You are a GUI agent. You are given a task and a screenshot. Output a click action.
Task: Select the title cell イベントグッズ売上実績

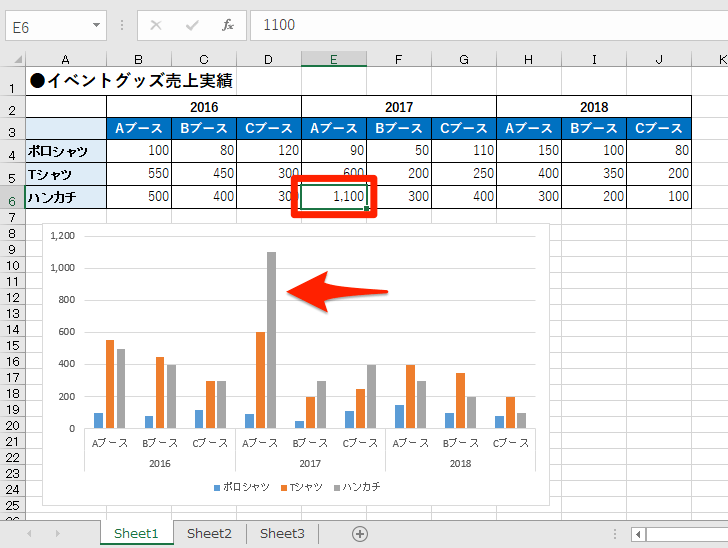pos(131,81)
